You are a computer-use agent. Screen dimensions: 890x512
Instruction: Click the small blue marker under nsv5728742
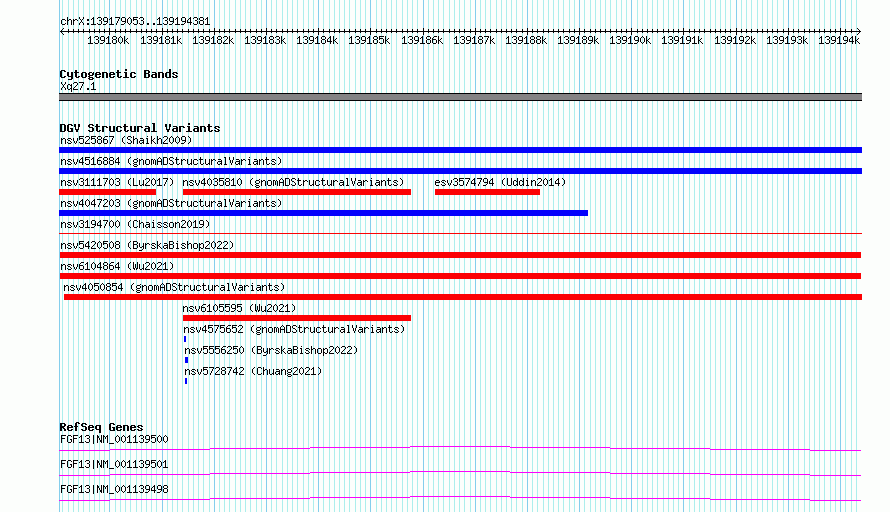pyautogui.click(x=186, y=381)
